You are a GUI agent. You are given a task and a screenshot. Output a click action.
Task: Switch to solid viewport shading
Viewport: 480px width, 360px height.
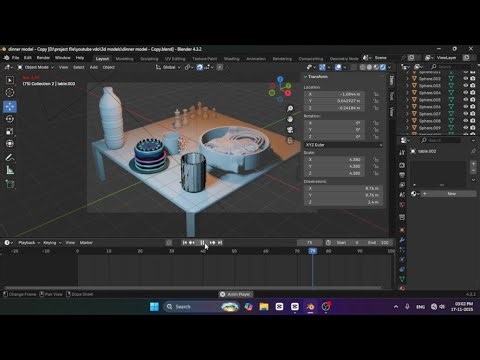click(x=369, y=67)
